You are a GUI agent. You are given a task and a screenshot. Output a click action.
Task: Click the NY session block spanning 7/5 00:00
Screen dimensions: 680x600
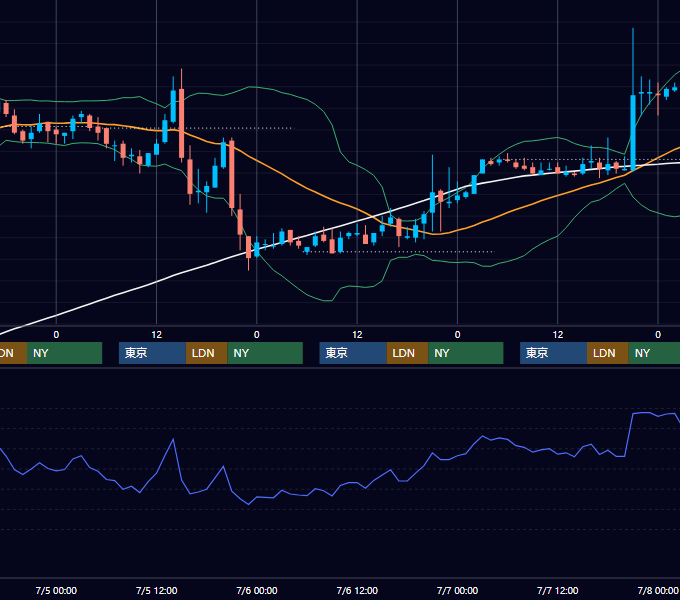coord(64,353)
